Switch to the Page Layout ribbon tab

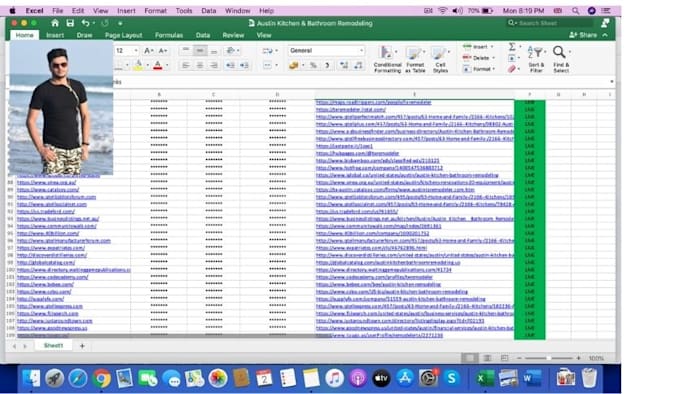pos(123,35)
